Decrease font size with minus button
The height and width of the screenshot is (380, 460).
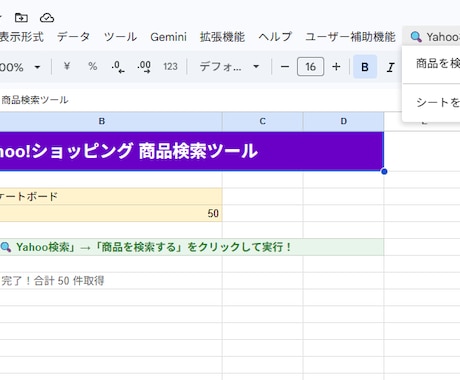coord(285,67)
